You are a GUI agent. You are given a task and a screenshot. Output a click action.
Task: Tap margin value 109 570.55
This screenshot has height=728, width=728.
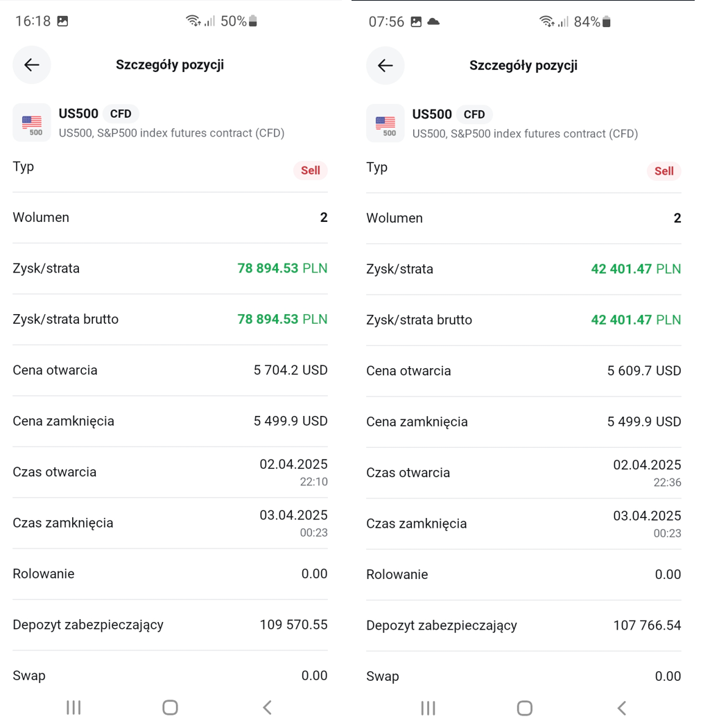tap(294, 625)
